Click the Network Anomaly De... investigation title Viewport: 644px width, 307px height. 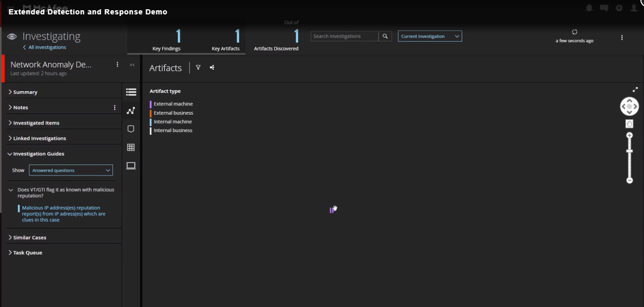tap(51, 65)
